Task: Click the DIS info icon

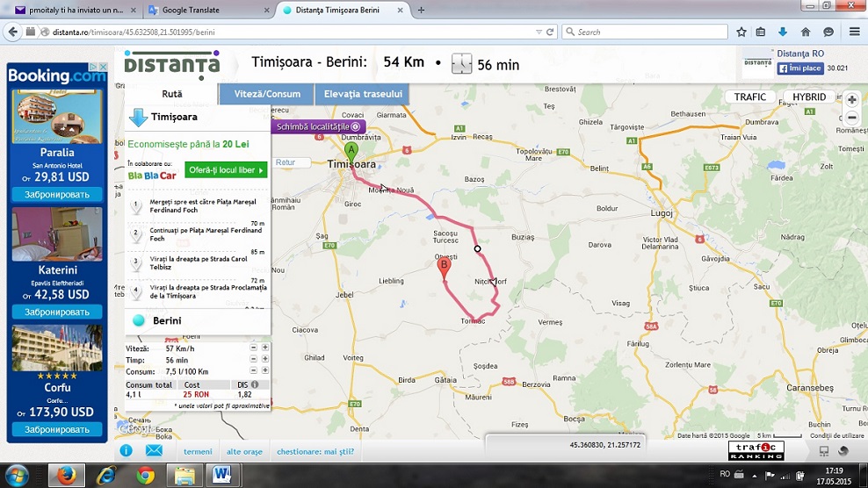Action: click(x=255, y=384)
